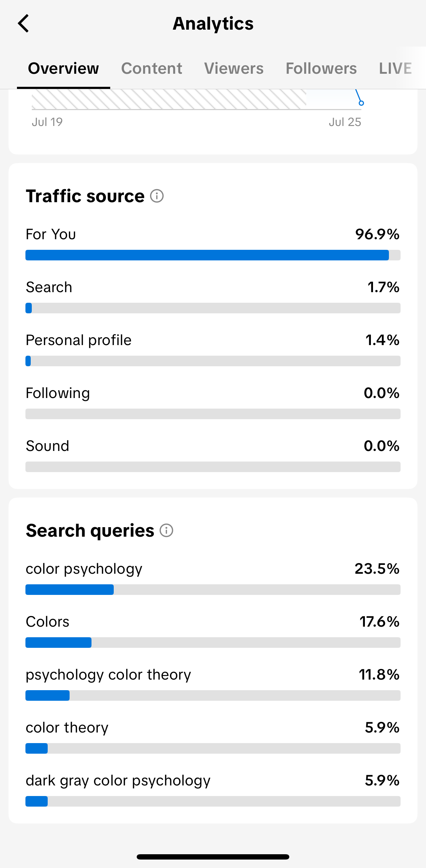The width and height of the screenshot is (426, 868).
Task: Open Traffic source info icon
Action: [x=157, y=196]
